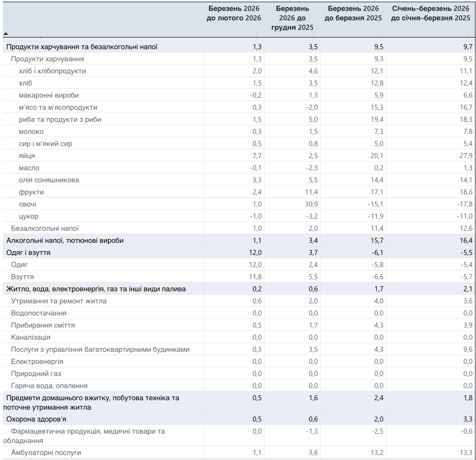Click the "Прибирання сміття" row label

(x=43, y=325)
